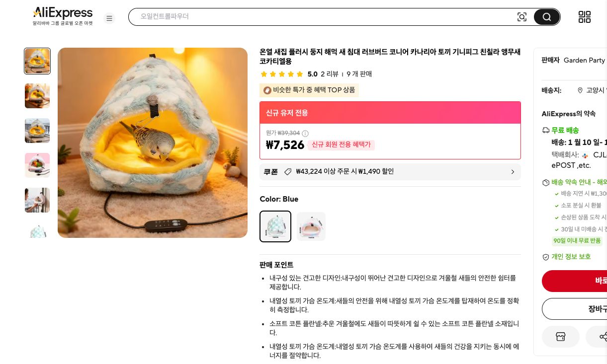Select the Blue color swatch
Viewport: 607px width, 364px height.
pos(275,226)
